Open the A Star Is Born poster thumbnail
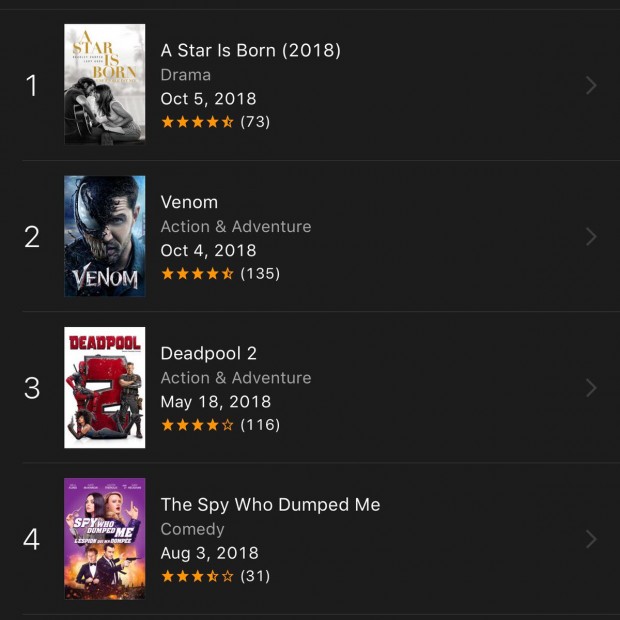The height and width of the screenshot is (620, 620). [104, 84]
